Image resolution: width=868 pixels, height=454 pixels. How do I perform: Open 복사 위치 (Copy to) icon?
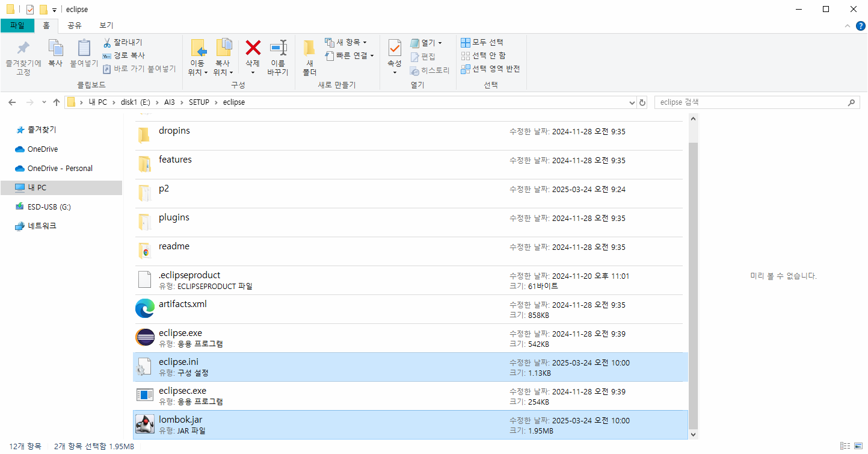223,48
